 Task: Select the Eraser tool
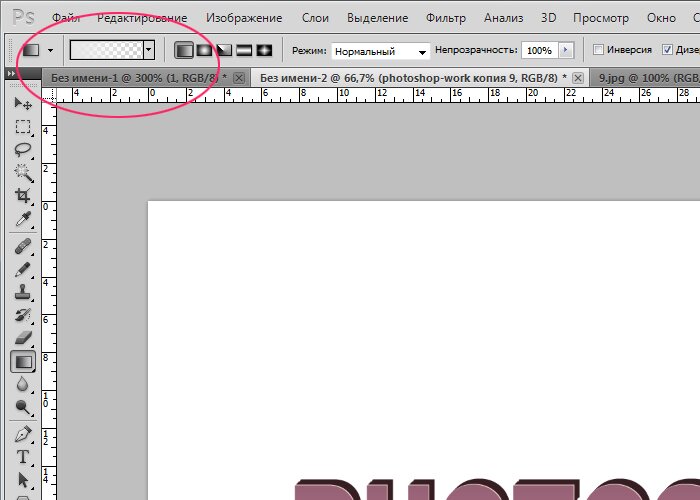23,338
